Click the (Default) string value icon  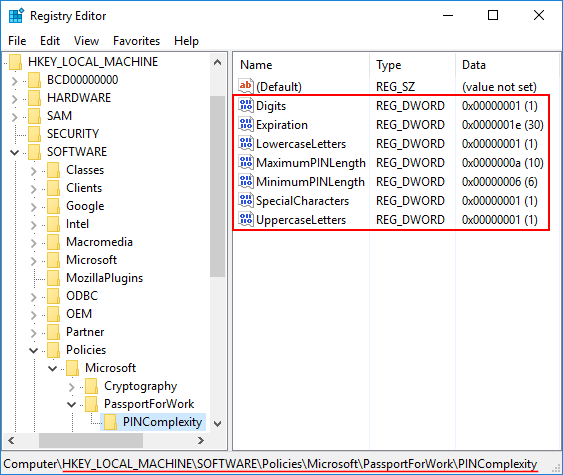click(x=246, y=86)
